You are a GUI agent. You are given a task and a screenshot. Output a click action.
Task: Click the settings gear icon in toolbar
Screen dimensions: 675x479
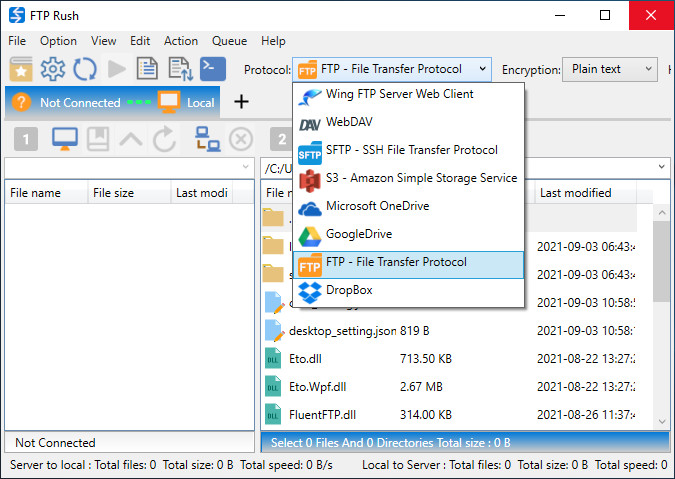pyautogui.click(x=53, y=69)
